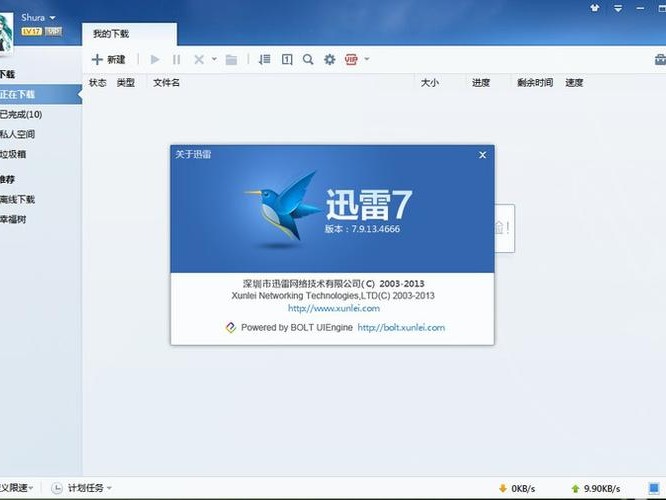The width and height of the screenshot is (666, 500).
Task: Open the speed limit dropdown at bottom left
Action: click(17, 488)
